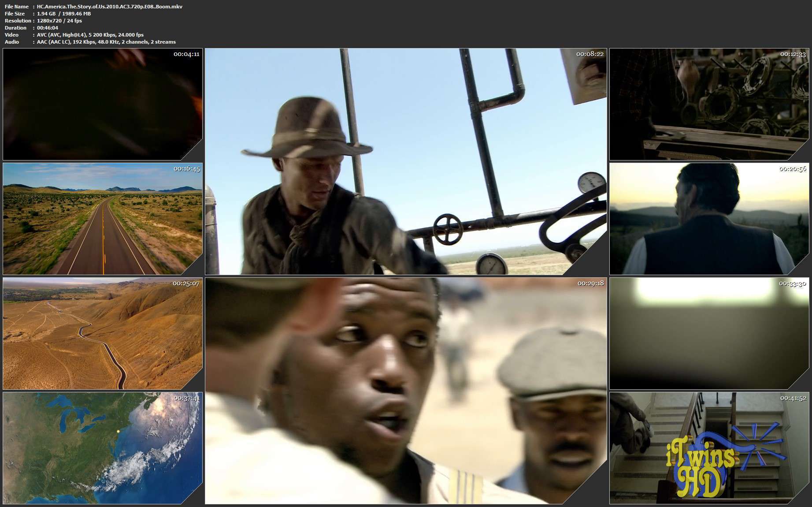Click the 00:16:45 timestamp label
Viewport: 812px width, 507px height.
point(186,169)
